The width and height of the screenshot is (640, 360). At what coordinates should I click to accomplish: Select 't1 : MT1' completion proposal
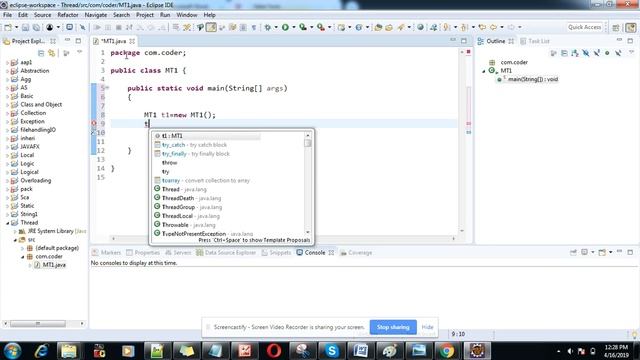pos(207,136)
